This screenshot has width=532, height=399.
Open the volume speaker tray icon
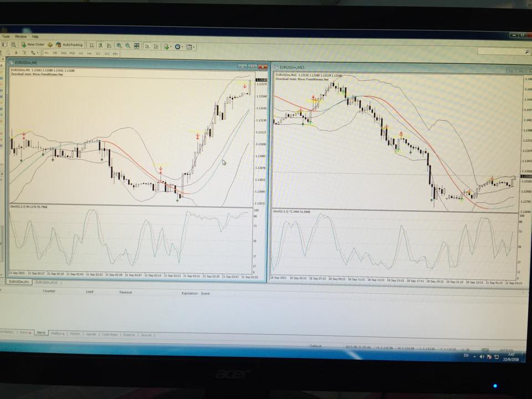click(x=482, y=356)
